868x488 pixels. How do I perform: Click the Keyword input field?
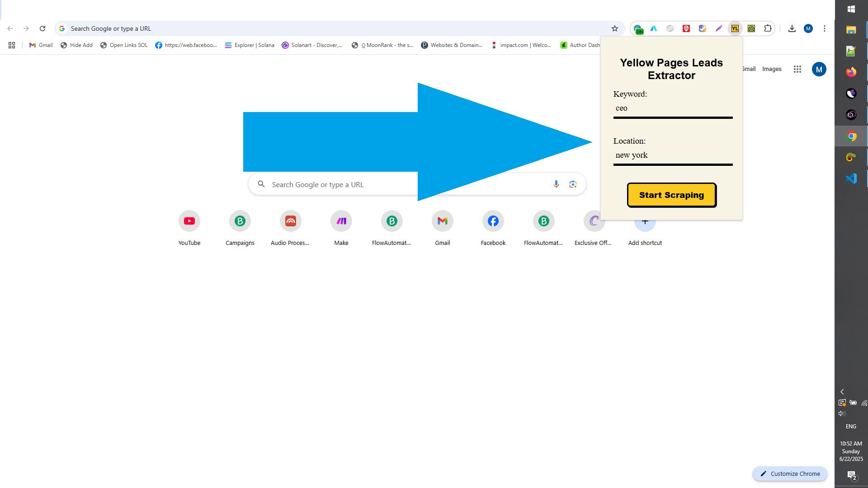pyautogui.click(x=672, y=108)
